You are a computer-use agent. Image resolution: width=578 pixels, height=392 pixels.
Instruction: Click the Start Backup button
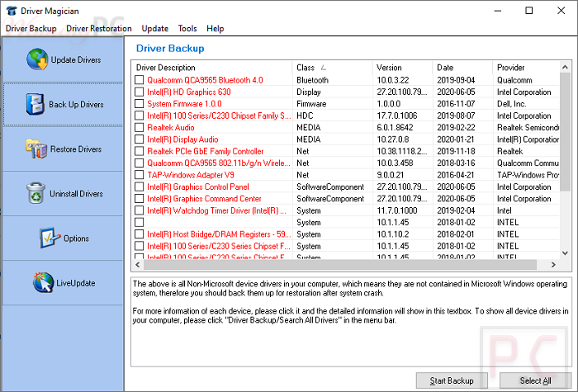click(x=452, y=380)
